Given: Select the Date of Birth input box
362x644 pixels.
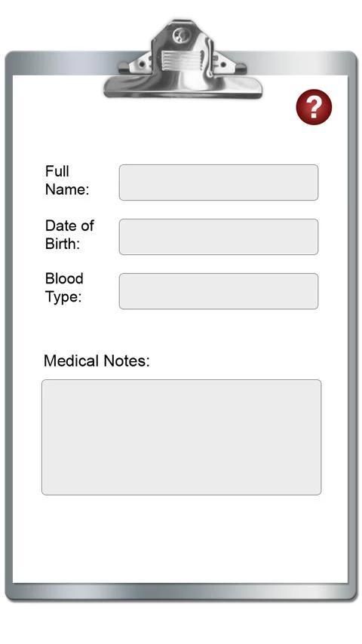Looking at the screenshot, I should (219, 237).
